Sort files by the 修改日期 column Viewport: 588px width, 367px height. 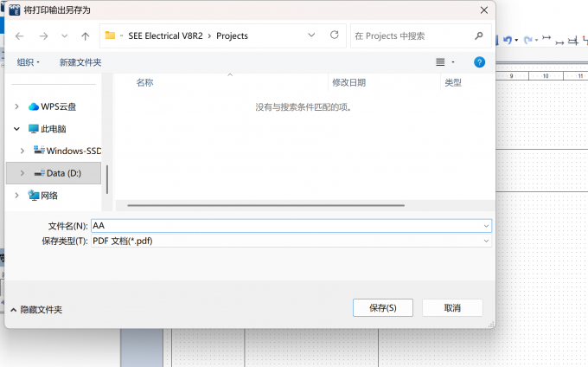[348, 82]
